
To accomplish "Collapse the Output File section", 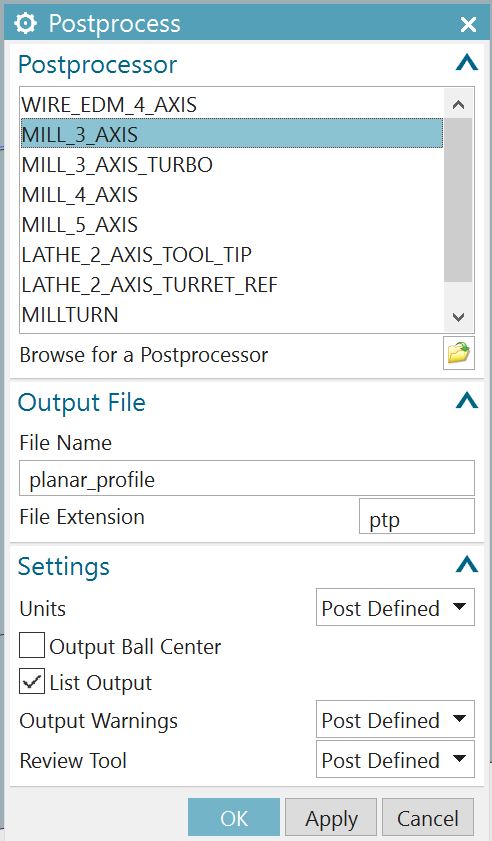I will (466, 400).
